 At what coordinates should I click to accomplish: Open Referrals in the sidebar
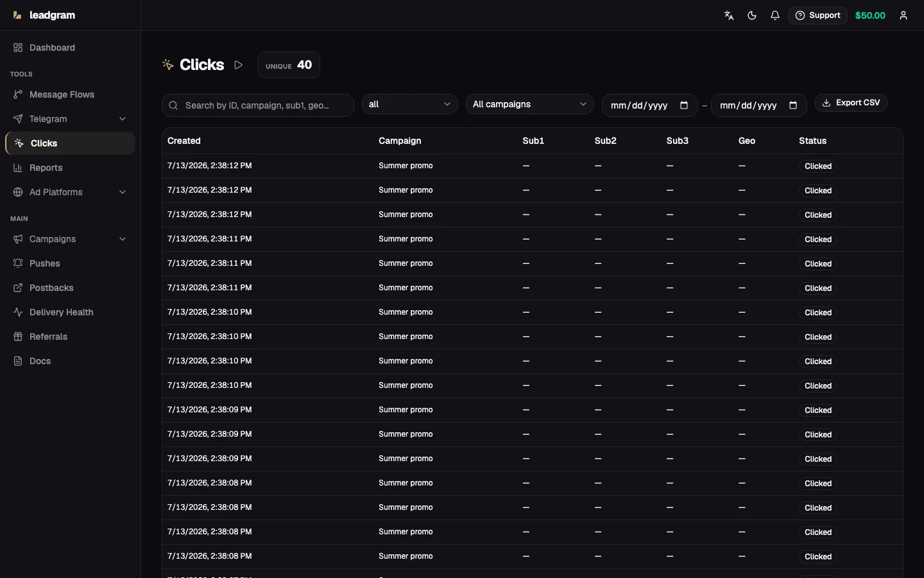[71, 337]
